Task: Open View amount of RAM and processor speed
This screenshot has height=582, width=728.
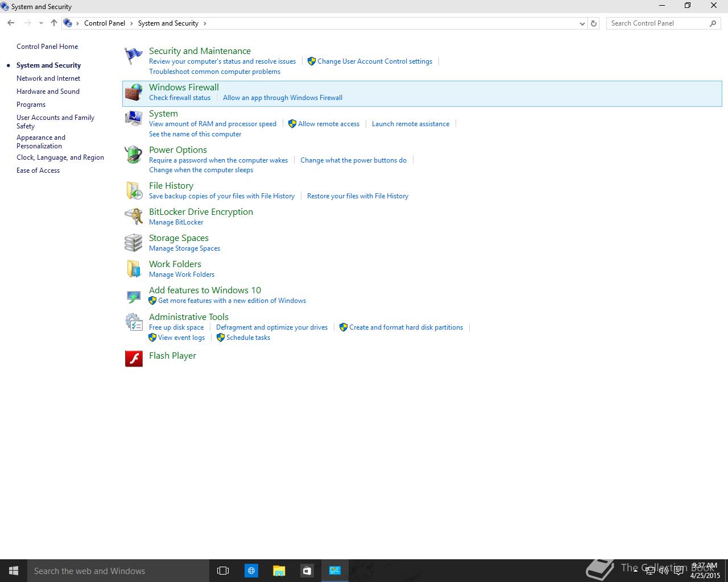Action: (213, 124)
